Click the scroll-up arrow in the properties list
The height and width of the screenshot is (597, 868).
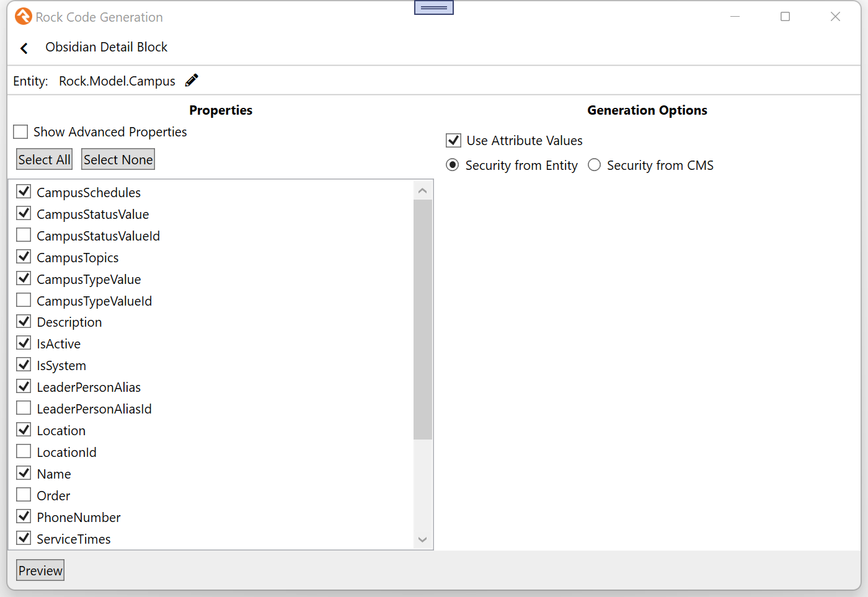click(423, 191)
